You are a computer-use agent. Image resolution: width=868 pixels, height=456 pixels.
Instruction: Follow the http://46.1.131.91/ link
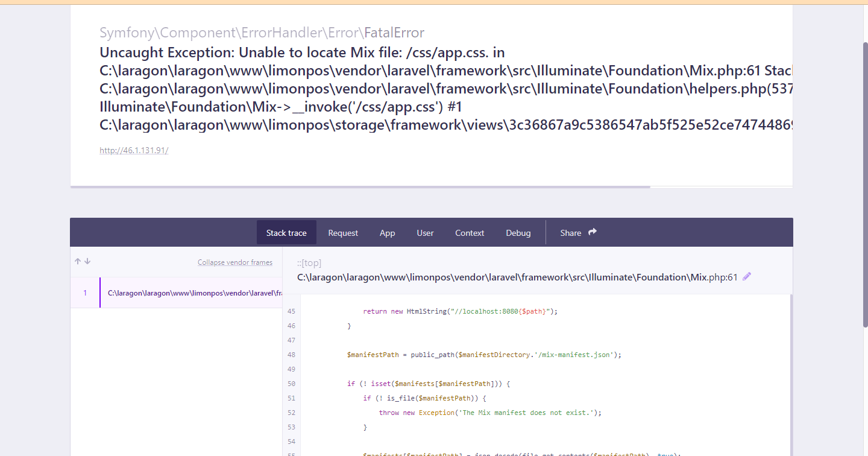133,150
